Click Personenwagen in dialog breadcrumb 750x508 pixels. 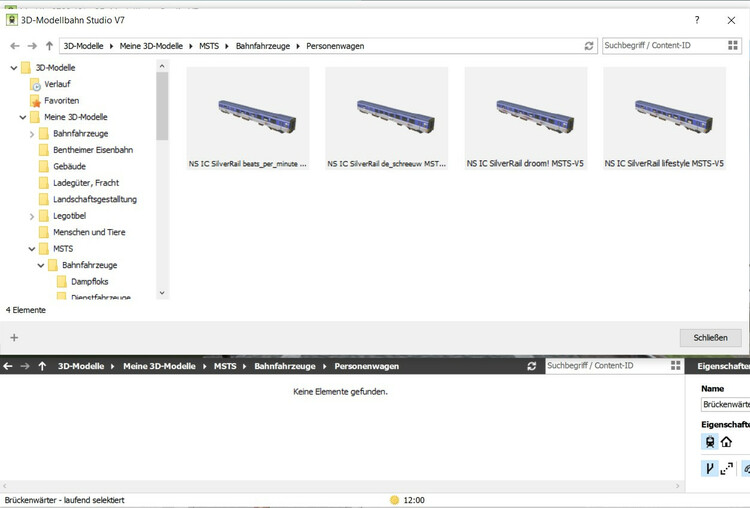335,46
